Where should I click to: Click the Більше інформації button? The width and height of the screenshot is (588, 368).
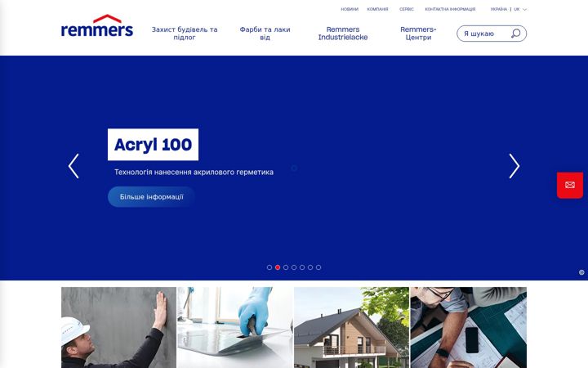tap(152, 197)
